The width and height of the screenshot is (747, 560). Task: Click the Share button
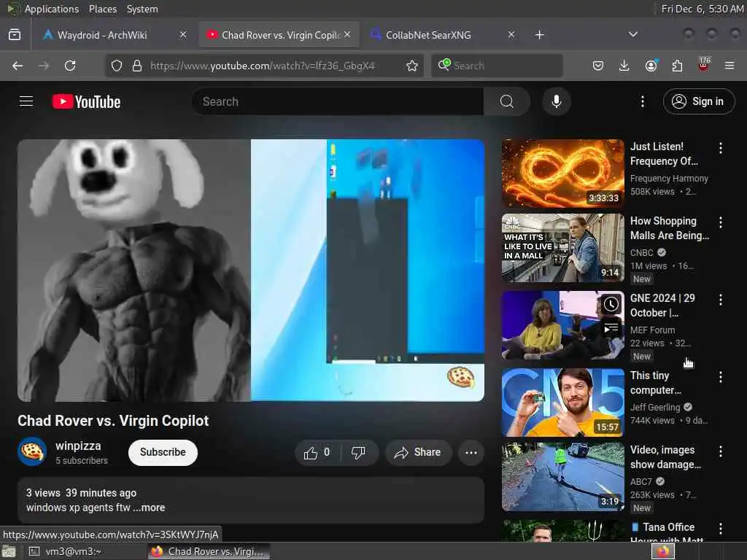point(418,452)
